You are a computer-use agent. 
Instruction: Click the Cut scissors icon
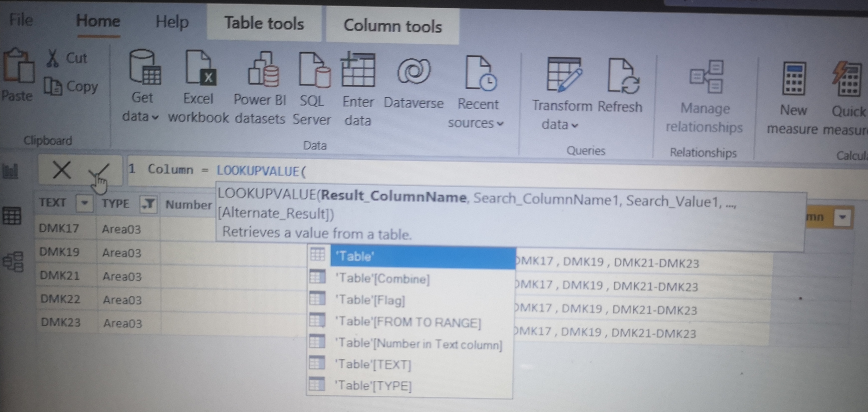point(53,58)
